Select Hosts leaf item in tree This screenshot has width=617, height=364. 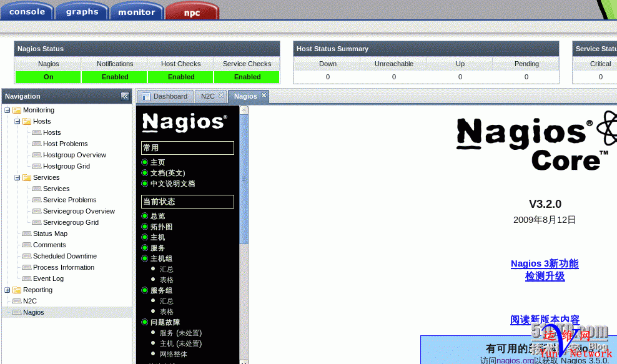[52, 132]
